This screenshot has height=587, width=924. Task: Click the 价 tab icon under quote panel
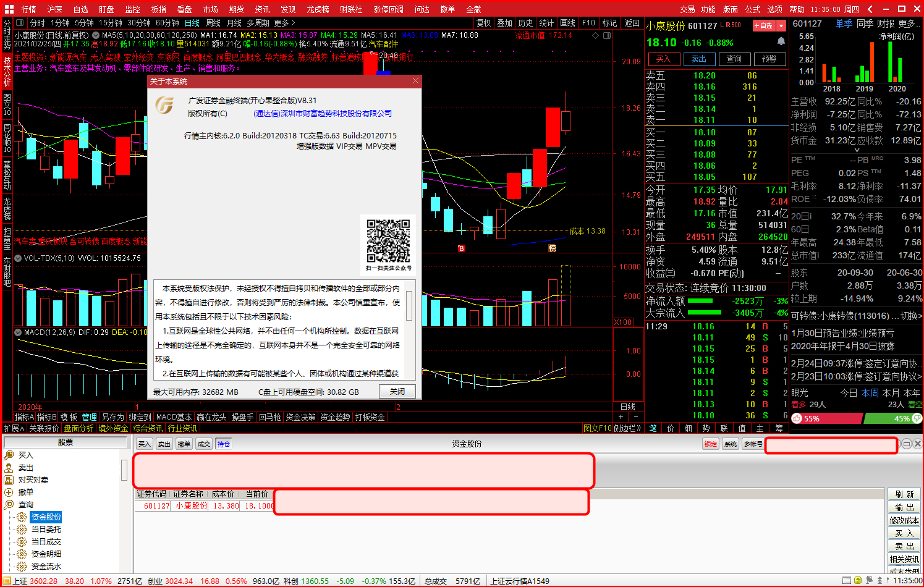(x=671, y=428)
